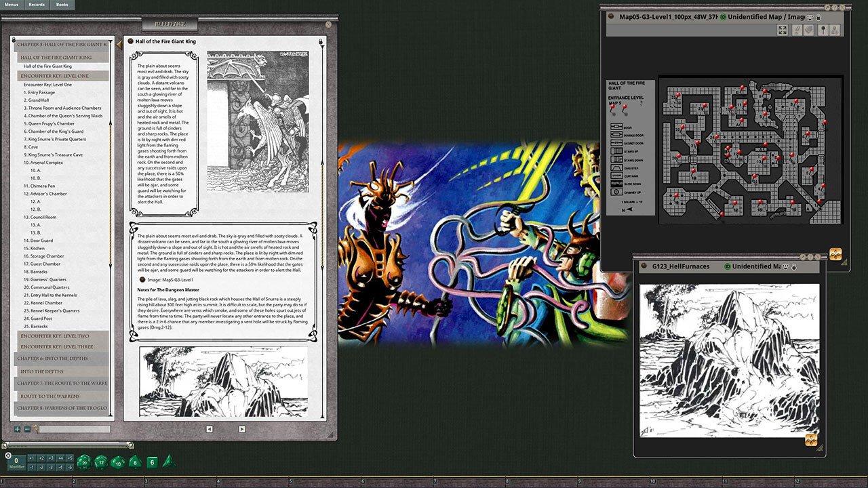Open the radial menu icon on the HellFurnaces window
The width and height of the screenshot is (868, 488).
point(811,439)
